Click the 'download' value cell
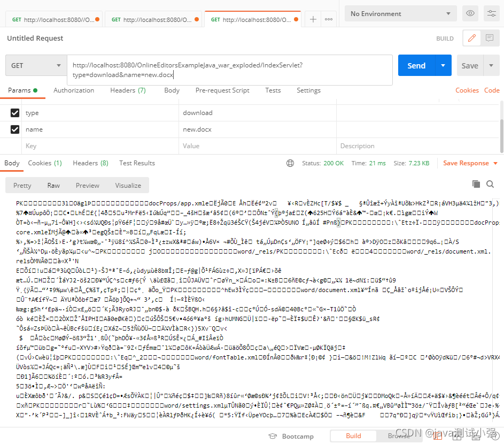 click(257, 113)
